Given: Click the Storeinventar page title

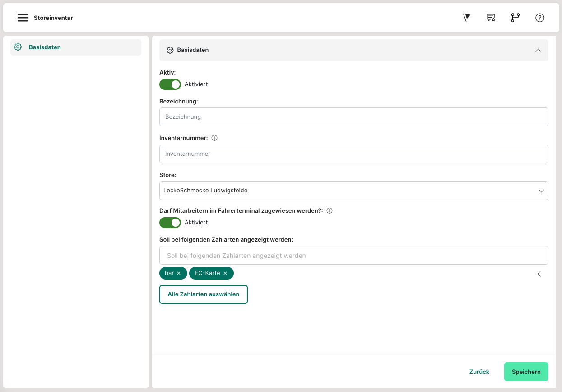Looking at the screenshot, I should pyautogui.click(x=53, y=18).
